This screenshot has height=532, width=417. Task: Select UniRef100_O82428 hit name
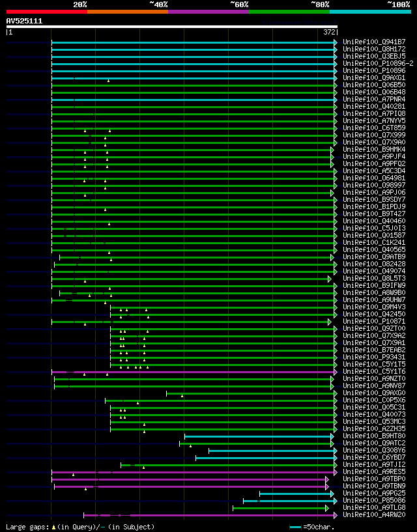374,264
